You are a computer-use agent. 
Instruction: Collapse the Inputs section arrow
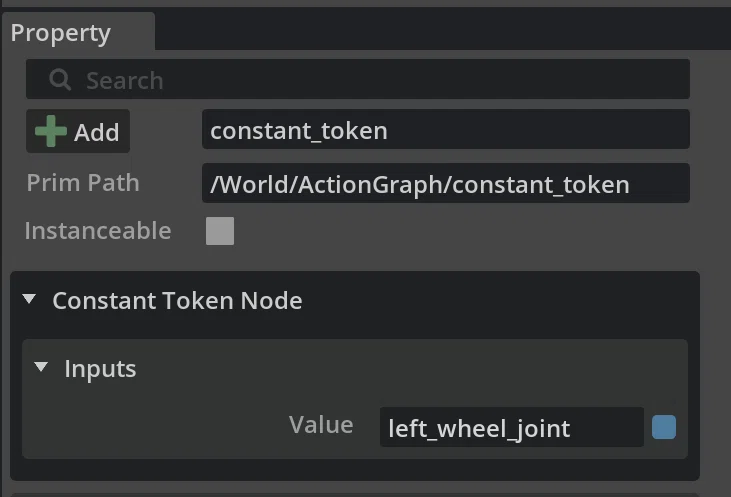(41, 367)
